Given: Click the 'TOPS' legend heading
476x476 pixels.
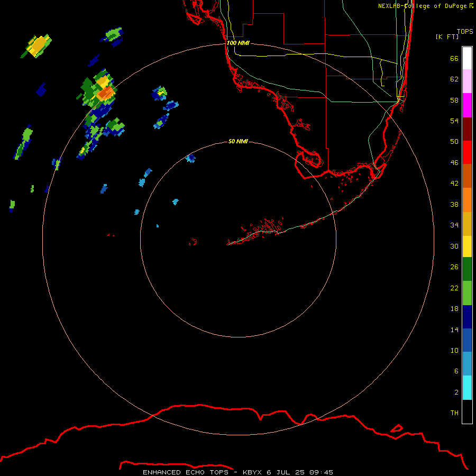Looking at the screenshot, I should tap(465, 31).
